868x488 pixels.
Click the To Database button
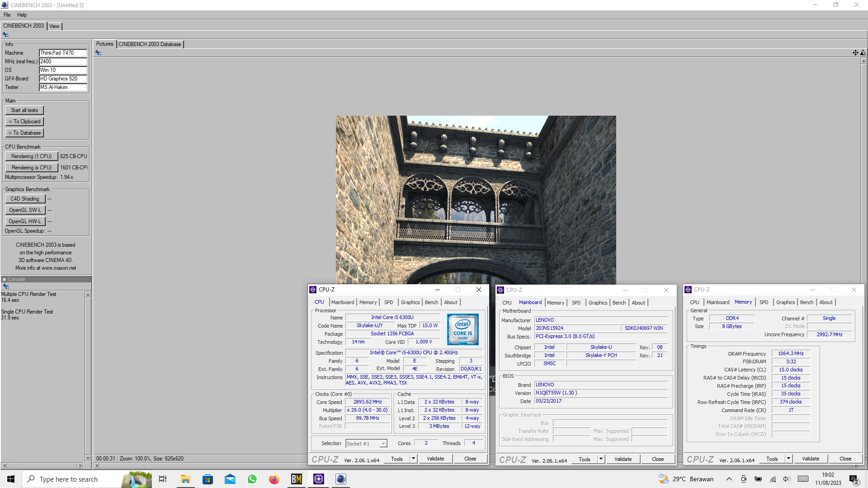pos(24,133)
